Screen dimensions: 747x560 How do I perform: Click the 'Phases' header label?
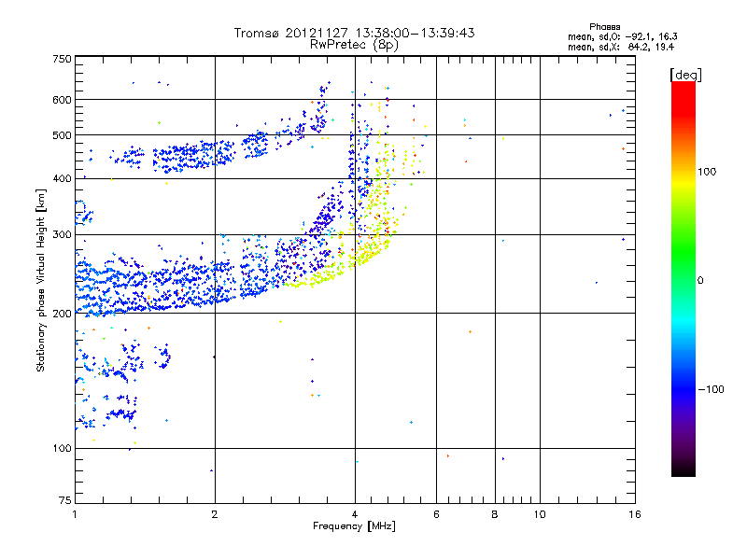[x=604, y=27]
